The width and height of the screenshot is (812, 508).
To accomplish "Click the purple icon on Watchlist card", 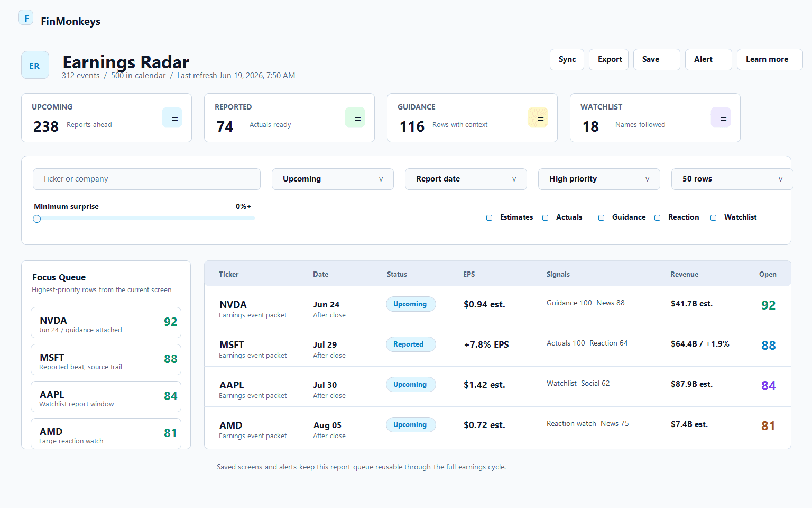I will 721,117.
